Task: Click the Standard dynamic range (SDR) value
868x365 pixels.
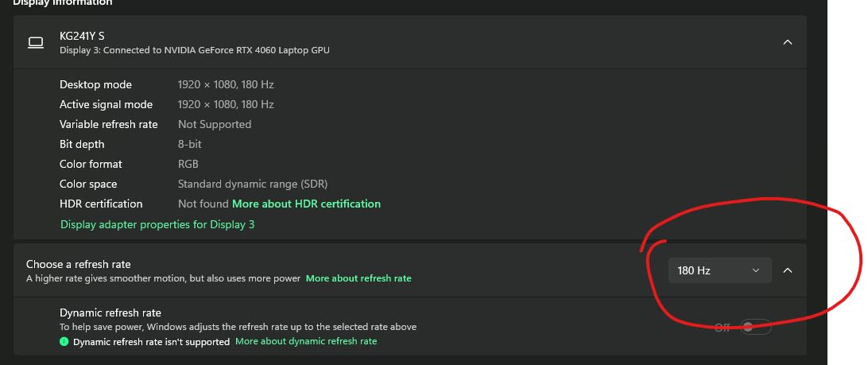Action: tap(253, 184)
